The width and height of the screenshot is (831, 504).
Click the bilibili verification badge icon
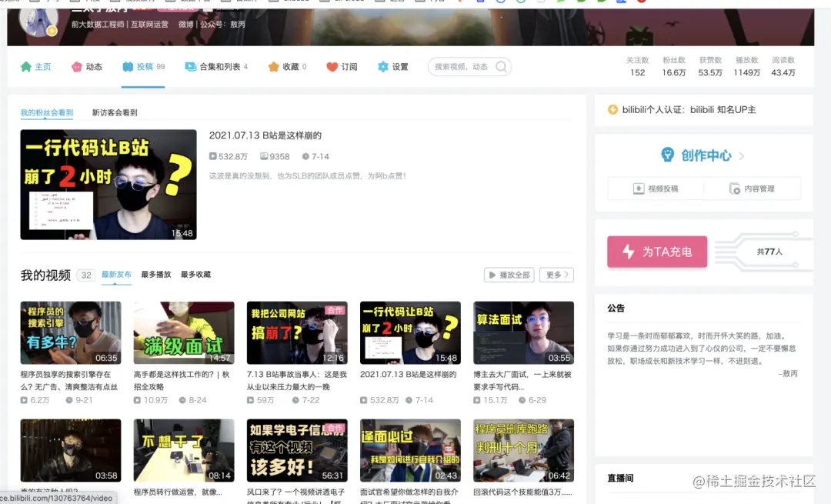(613, 110)
